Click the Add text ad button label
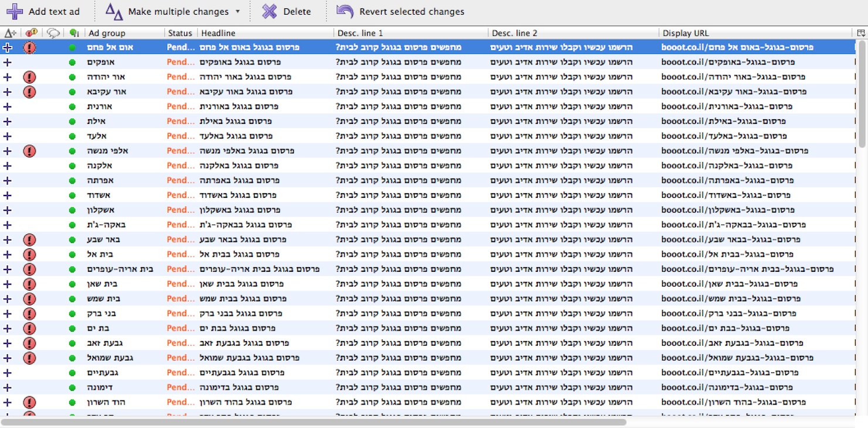This screenshot has width=868, height=428. [x=54, y=11]
